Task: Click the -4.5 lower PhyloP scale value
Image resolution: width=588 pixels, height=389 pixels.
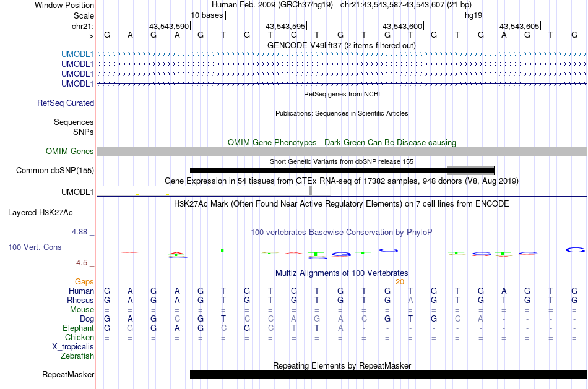Action: click(x=80, y=263)
